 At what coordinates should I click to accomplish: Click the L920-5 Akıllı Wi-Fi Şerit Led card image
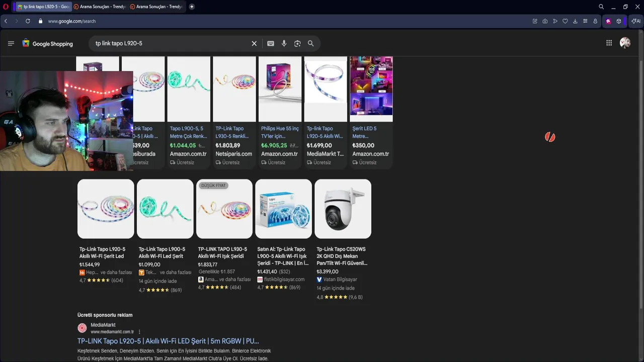click(x=106, y=209)
